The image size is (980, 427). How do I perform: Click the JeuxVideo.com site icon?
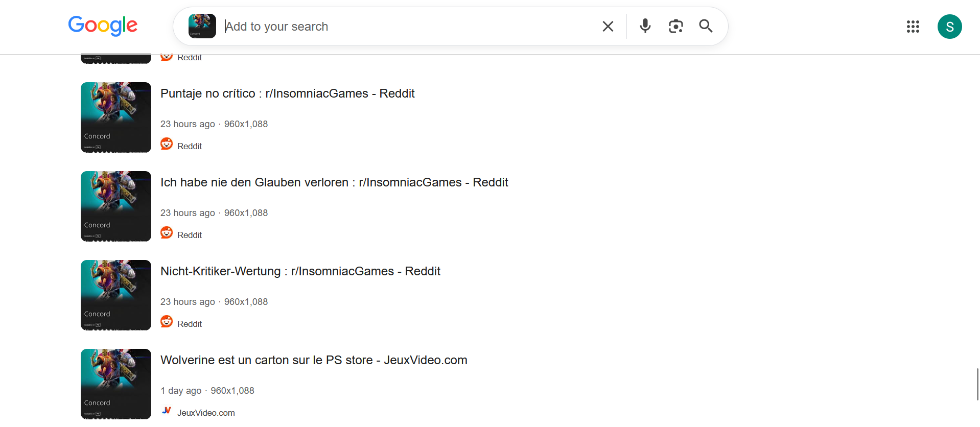coord(167,411)
